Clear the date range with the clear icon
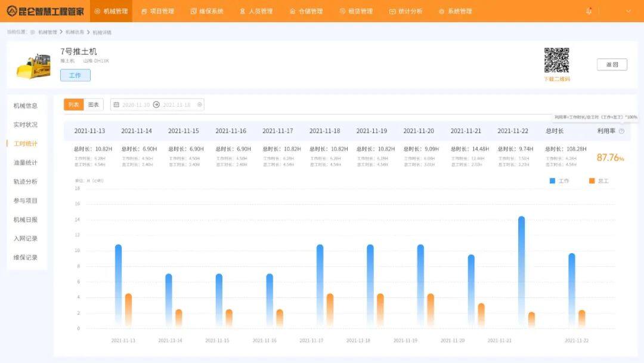 click(200, 104)
